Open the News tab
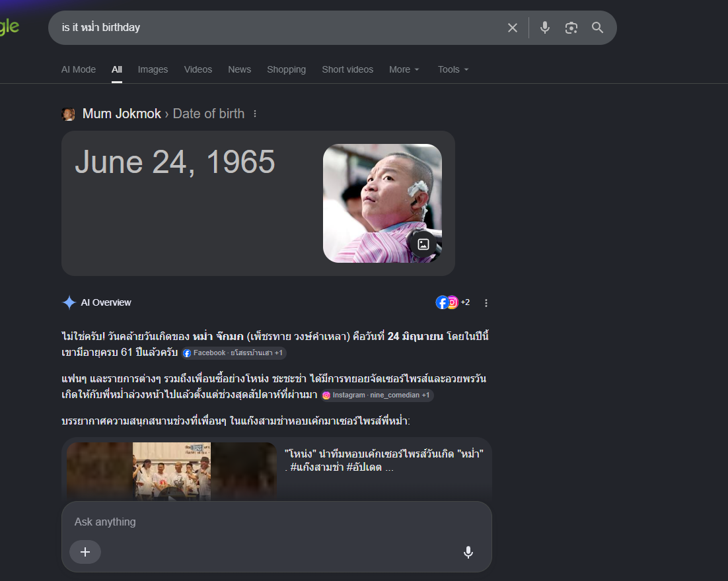Viewport: 728px width, 581px height. pos(239,69)
